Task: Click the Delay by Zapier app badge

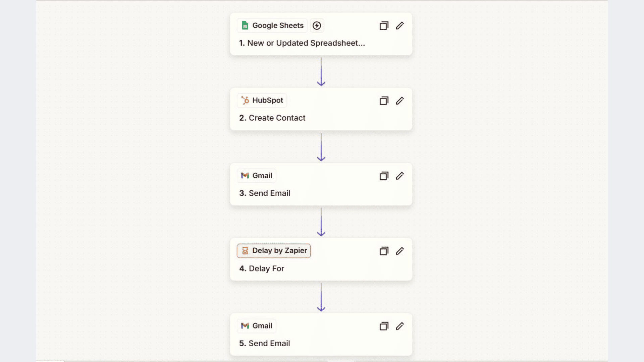Action: pyautogui.click(x=274, y=251)
